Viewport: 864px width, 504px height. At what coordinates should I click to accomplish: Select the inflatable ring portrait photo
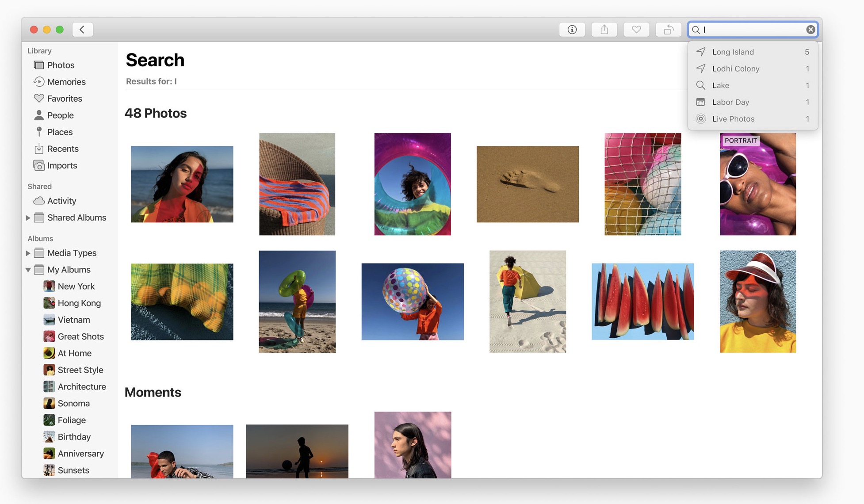[413, 184]
